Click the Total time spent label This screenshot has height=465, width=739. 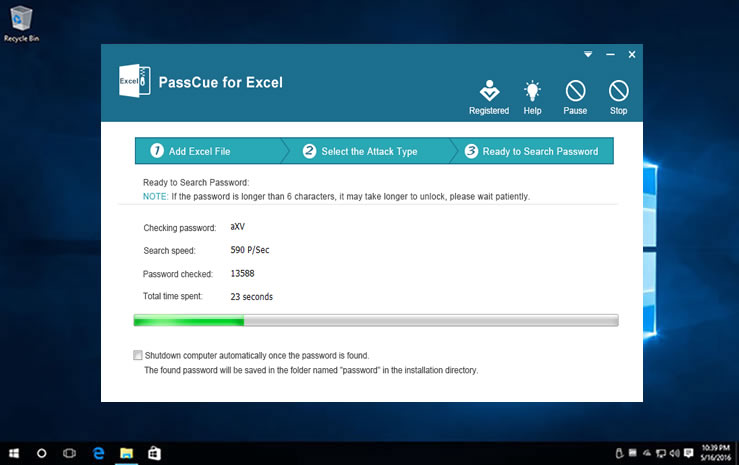point(172,296)
